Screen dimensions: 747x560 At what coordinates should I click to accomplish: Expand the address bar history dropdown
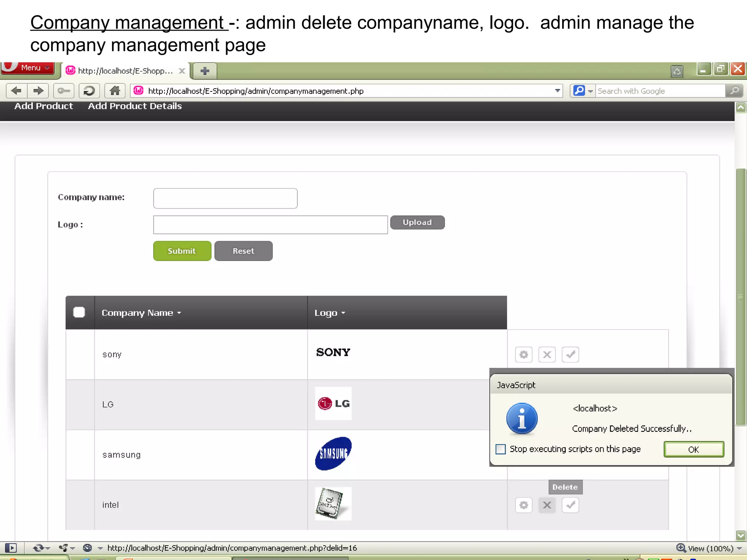tap(557, 91)
